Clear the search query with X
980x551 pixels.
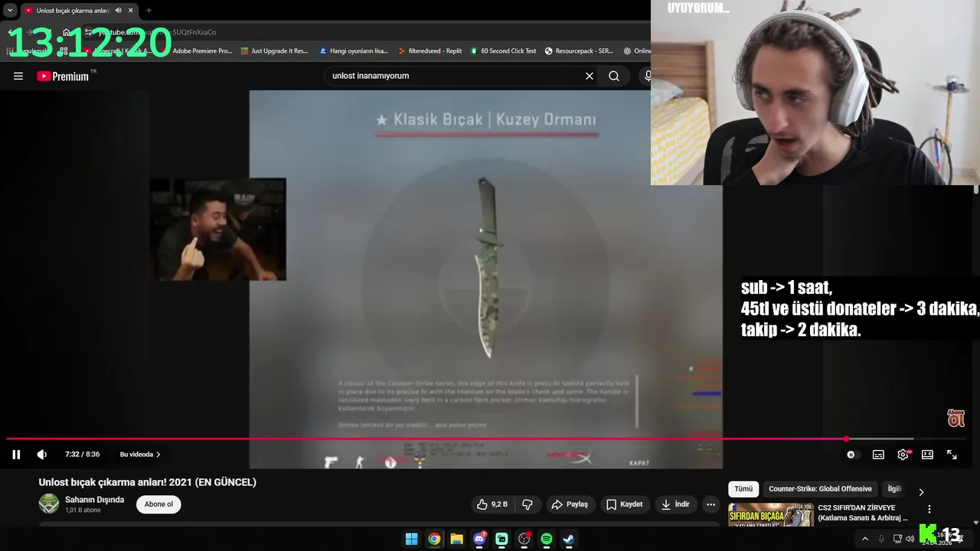[x=590, y=76]
